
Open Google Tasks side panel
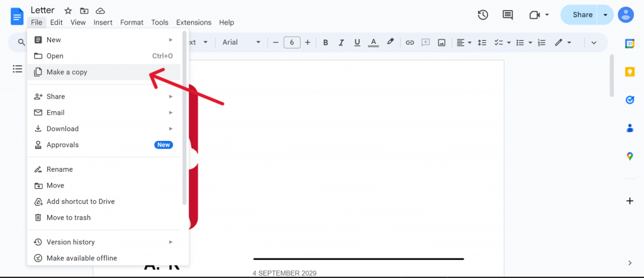pyautogui.click(x=630, y=100)
